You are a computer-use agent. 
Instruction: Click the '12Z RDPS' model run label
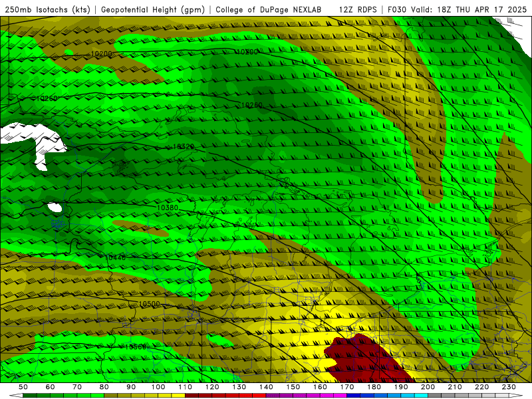[x=358, y=10]
